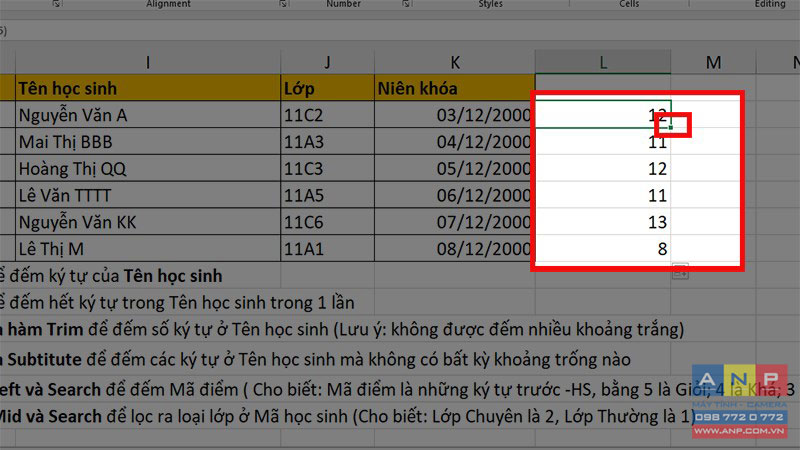Click class cell 11C6
The image size is (800, 450).
pos(327,221)
